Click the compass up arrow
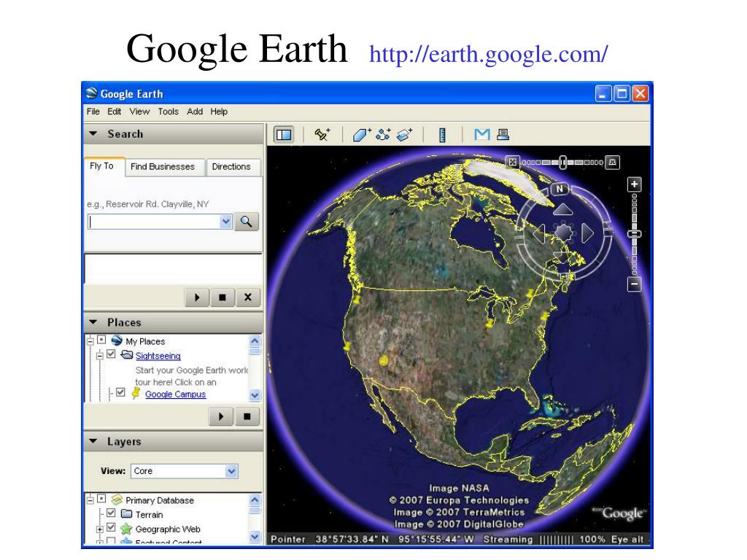747x560 pixels. tap(563, 209)
